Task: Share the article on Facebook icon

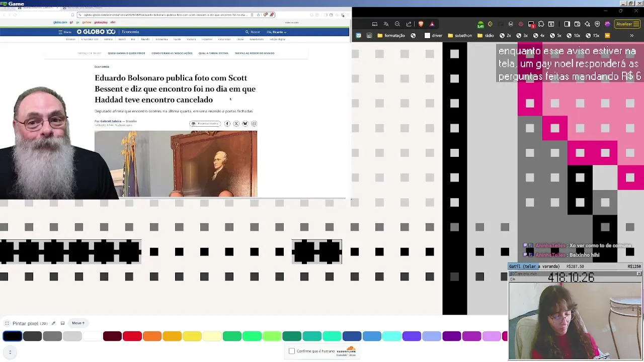Action: (x=227, y=124)
